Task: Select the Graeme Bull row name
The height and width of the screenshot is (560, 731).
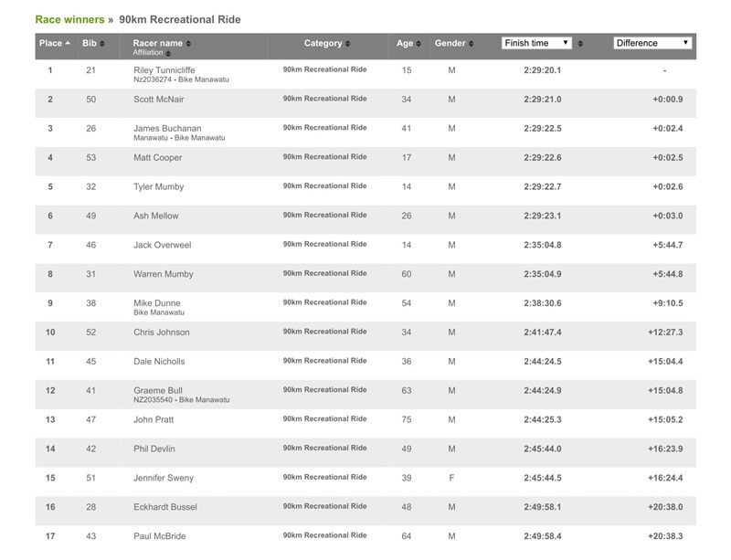Action: [158, 390]
